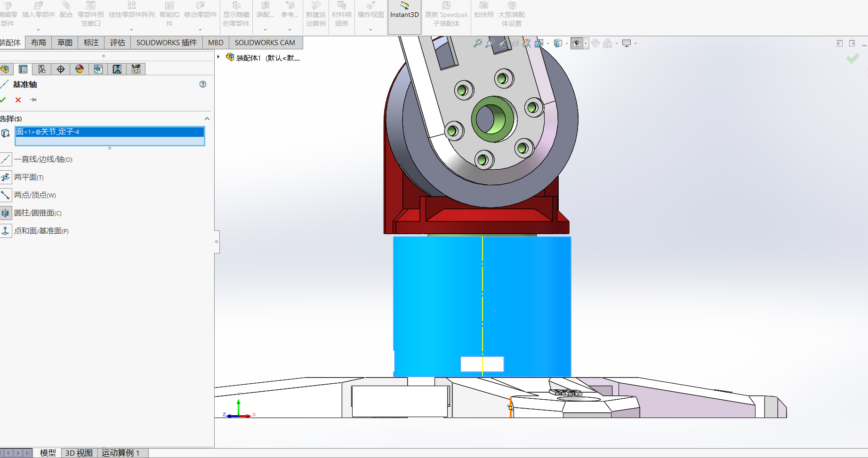868x458 pixels.
Task: Collapse the panel using the side splitter handle
Action: click(217, 242)
